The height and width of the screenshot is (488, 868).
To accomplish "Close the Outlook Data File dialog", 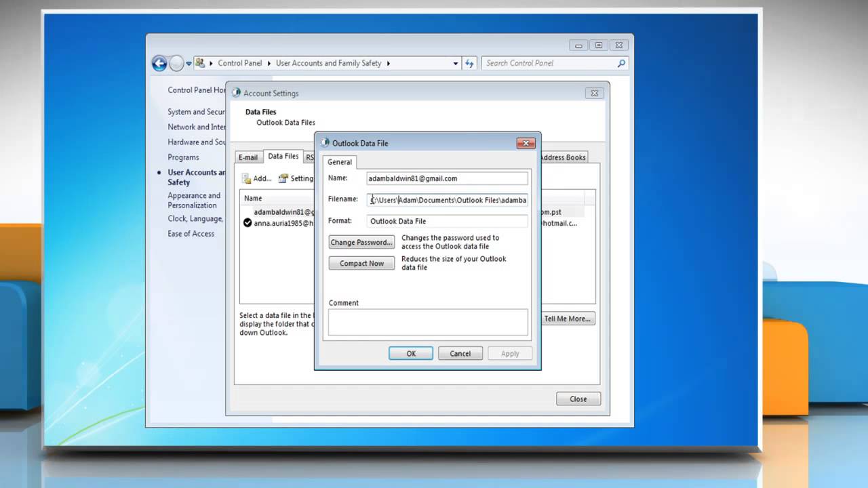I will click(526, 143).
